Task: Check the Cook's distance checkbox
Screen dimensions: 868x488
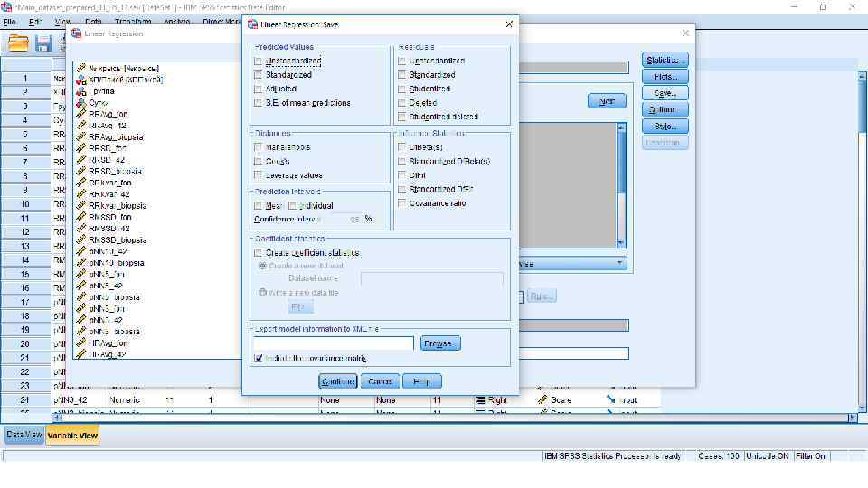Action: [x=258, y=162]
